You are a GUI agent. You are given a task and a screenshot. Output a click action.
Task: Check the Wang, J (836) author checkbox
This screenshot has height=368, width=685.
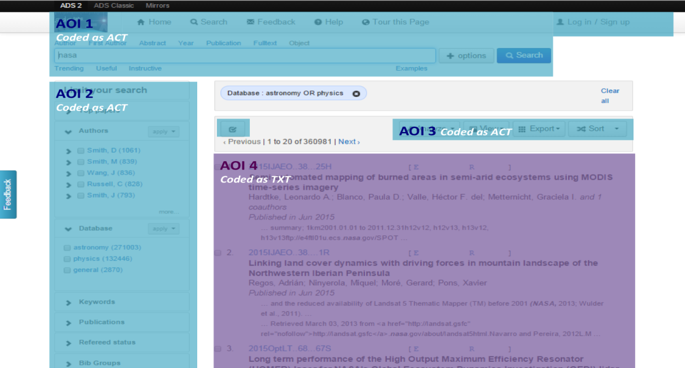tap(81, 173)
